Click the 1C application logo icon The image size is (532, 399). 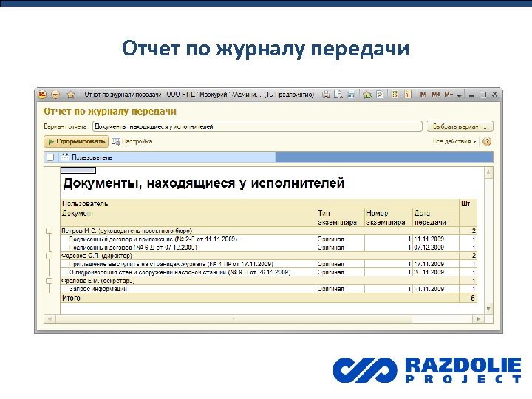click(x=42, y=95)
